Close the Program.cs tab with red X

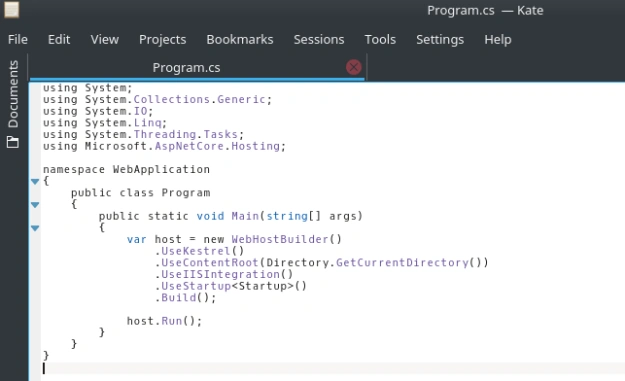[354, 67]
